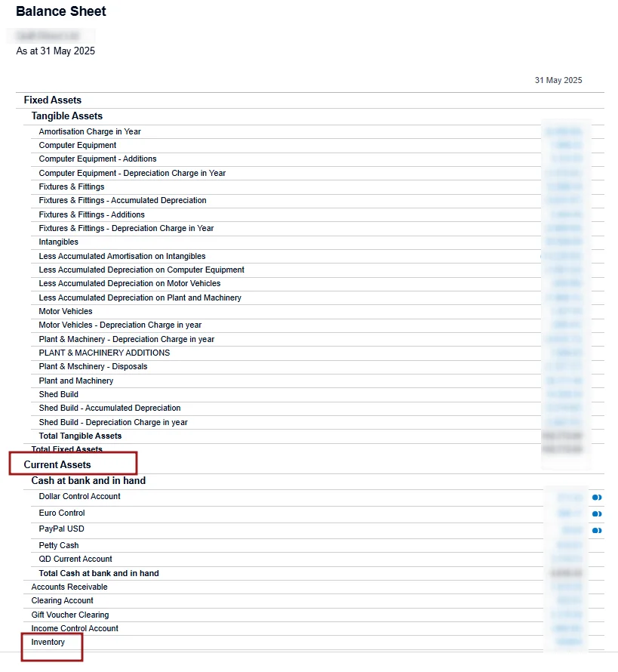Open the Inventory account row
The width and height of the screenshot is (618, 672).
click(x=48, y=643)
